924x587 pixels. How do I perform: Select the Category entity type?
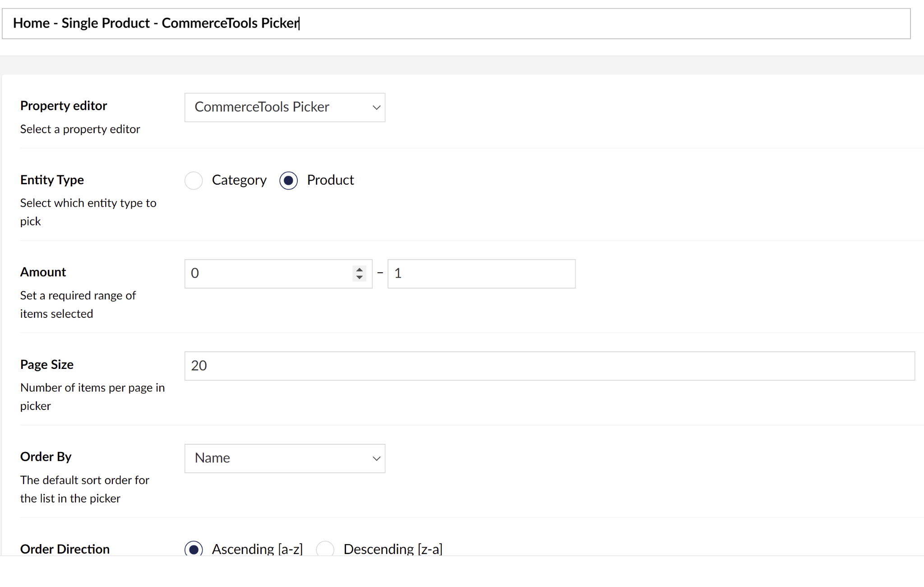194,181
